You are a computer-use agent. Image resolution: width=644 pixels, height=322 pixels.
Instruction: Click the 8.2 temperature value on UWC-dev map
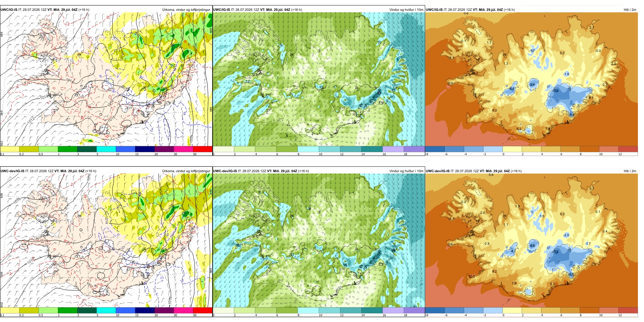495,271
